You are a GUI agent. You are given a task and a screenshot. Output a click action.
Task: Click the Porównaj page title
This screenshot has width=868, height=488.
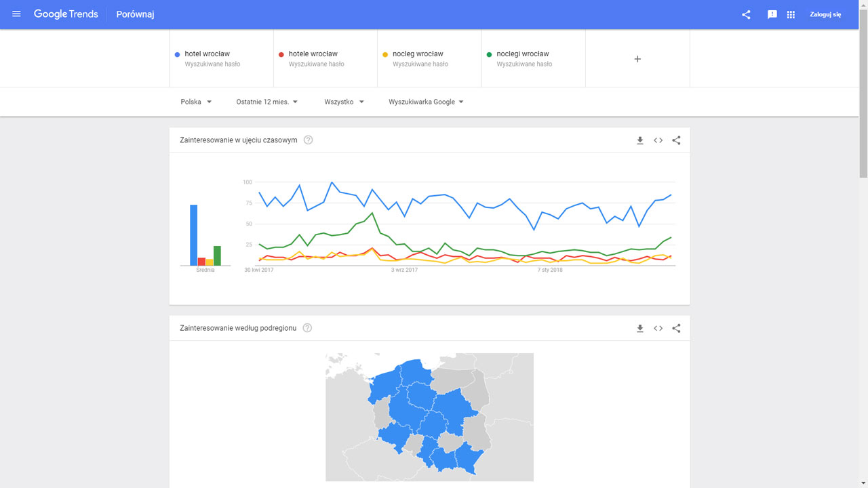135,14
